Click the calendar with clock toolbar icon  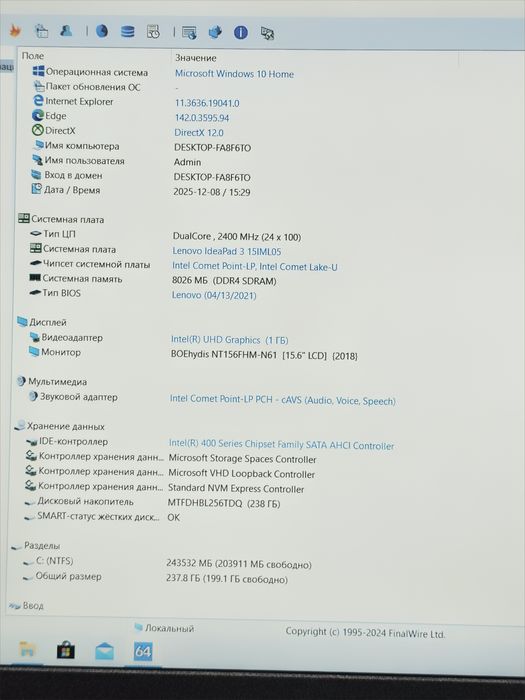pyautogui.click(x=153, y=32)
